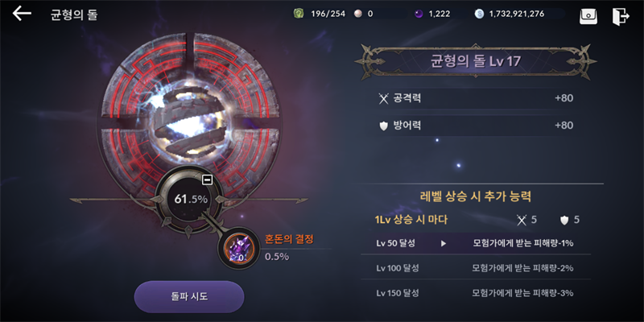Select the Lv 150 달성 row
Image resolution: width=644 pixels, height=322 pixels.
click(476, 293)
